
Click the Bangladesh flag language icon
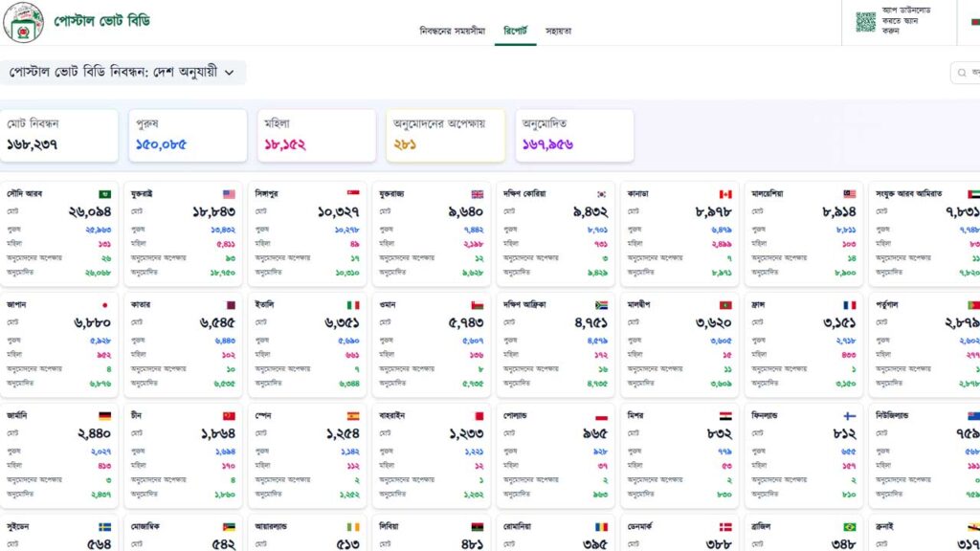(974, 21)
